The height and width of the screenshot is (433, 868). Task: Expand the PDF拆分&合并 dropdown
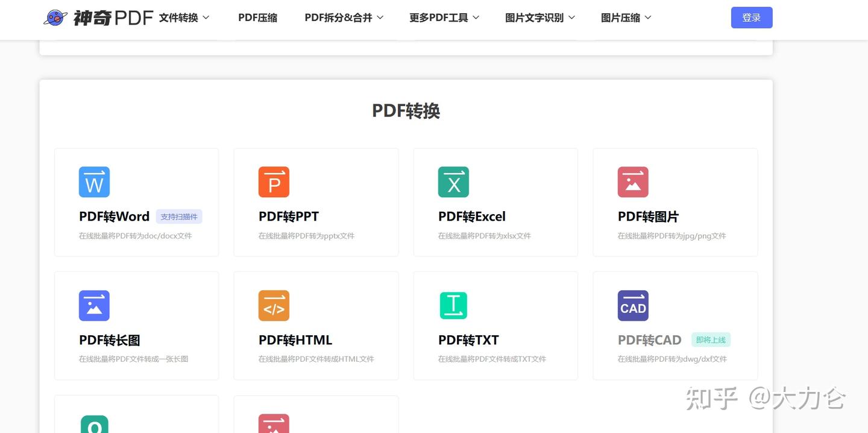[344, 17]
